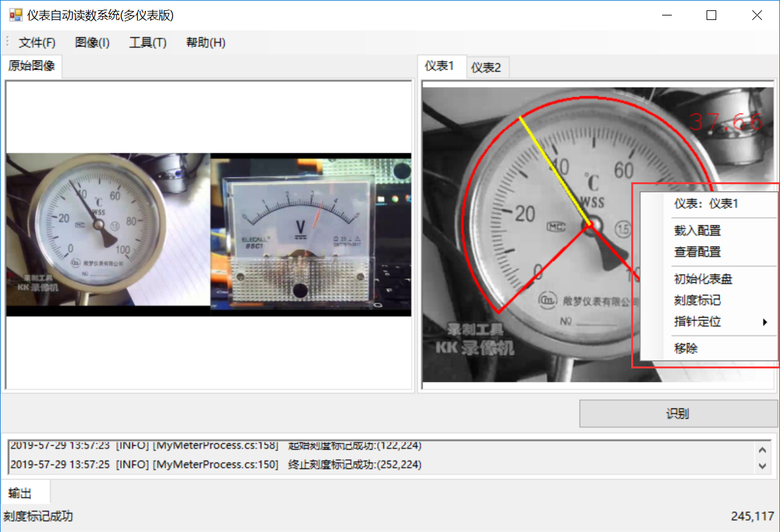Viewport: 780px width, 532px height.
Task: Click the 识别 button
Action: pos(678,413)
